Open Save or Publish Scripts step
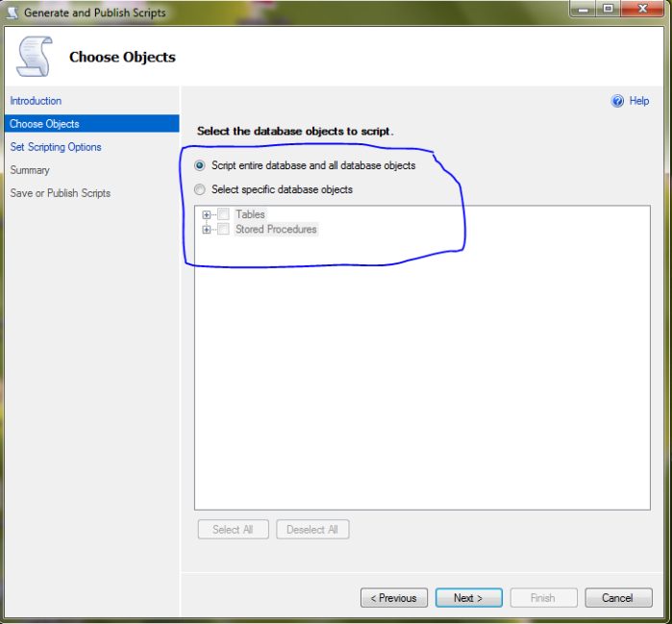 61,193
